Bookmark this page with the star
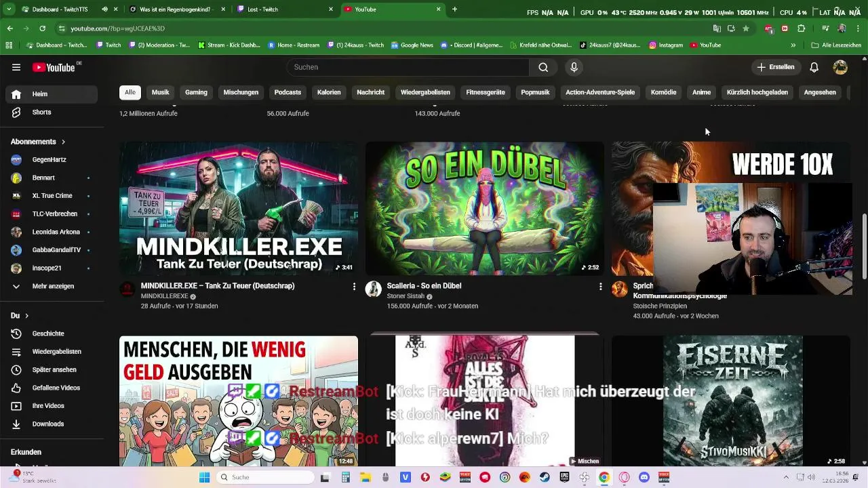Screen dimensions: 868x488 tap(746, 28)
